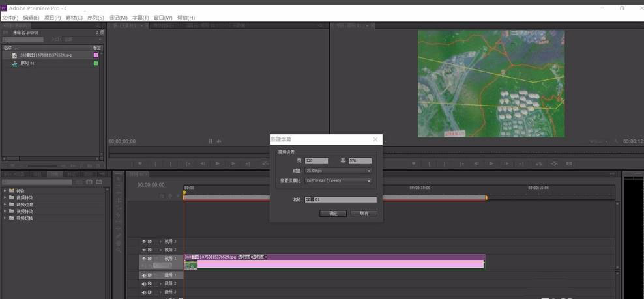Click green label swatch of 序列 01

96,64
